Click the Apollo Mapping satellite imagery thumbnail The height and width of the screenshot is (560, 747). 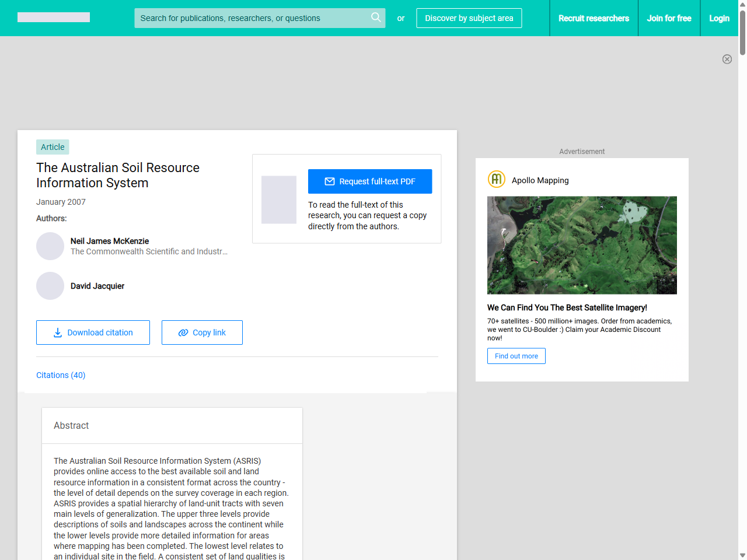[x=582, y=245]
